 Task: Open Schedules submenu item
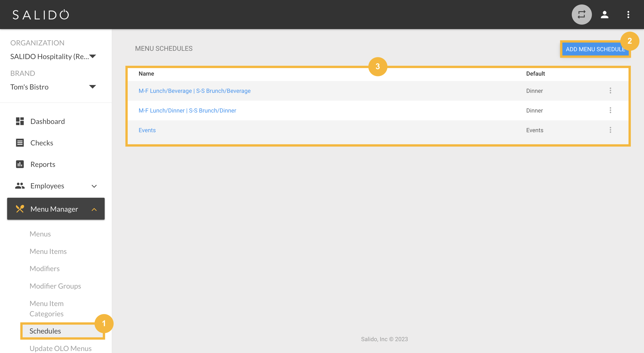45,331
